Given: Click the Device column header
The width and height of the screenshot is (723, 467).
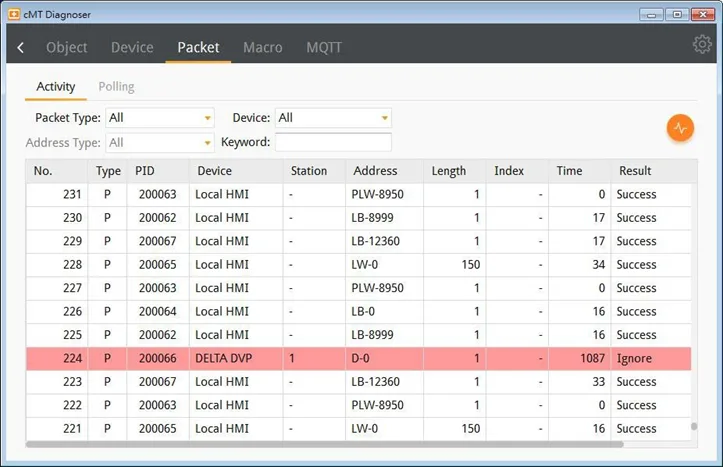Looking at the screenshot, I should click(236, 171).
